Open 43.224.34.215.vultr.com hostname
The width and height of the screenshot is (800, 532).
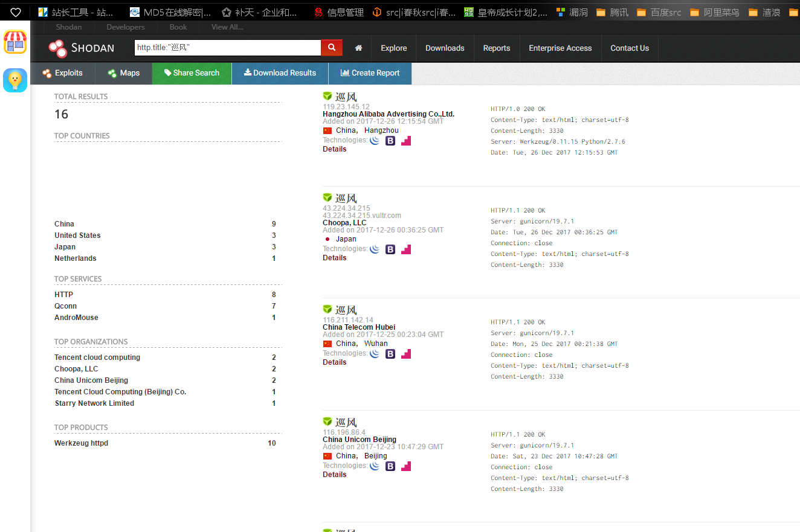362,216
